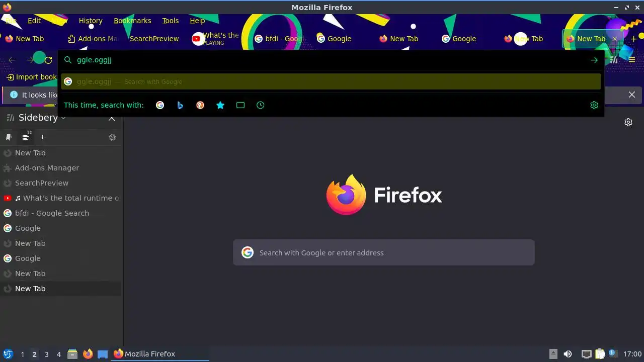Open the Firefox hamburger menu
This screenshot has height=362, width=644.
(x=632, y=60)
